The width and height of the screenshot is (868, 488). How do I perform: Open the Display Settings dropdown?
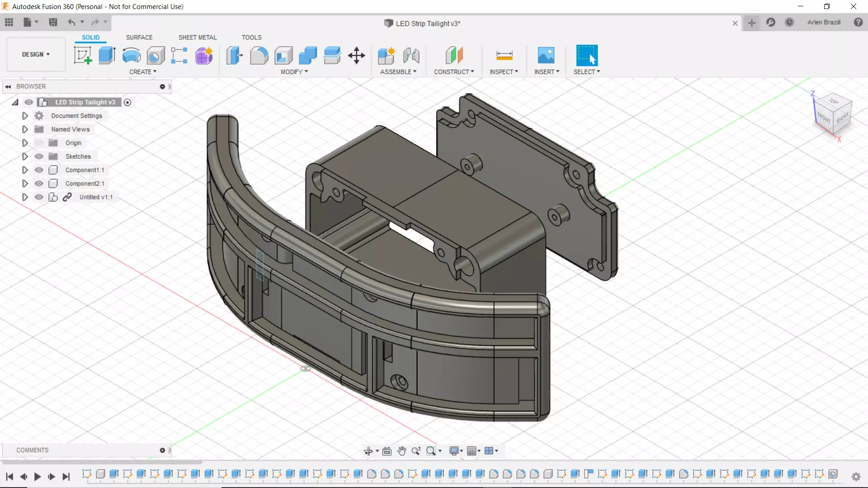pos(456,451)
